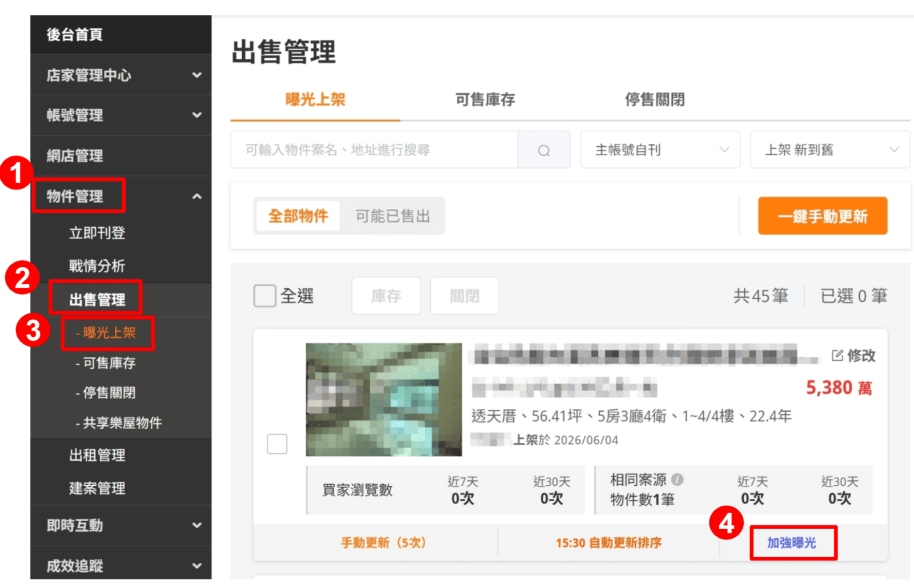This screenshot has height=588, width=914.
Task: Open 出租管理 in the sidebar
Action: click(x=97, y=455)
